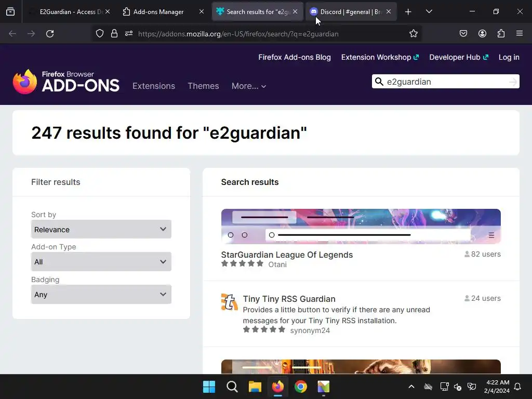Open StarGuardian League Of Legends theme preview
The width and height of the screenshot is (532, 399).
point(361,227)
